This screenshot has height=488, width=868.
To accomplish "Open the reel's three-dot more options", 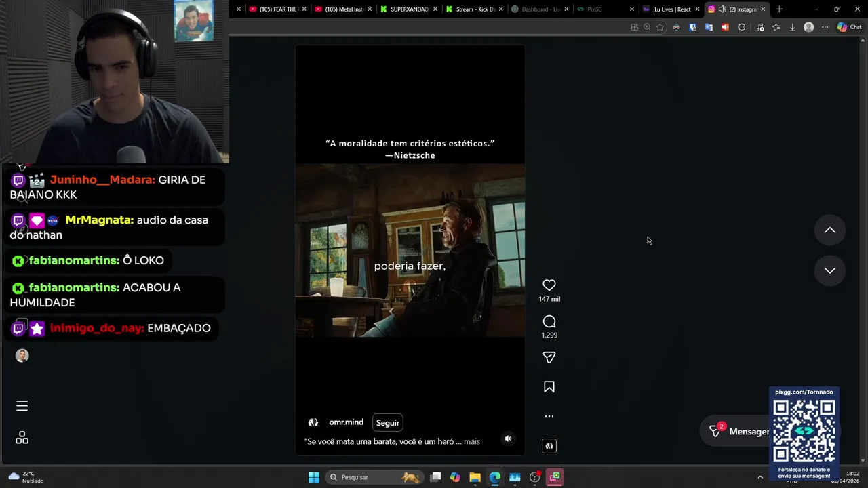I will coord(549,416).
